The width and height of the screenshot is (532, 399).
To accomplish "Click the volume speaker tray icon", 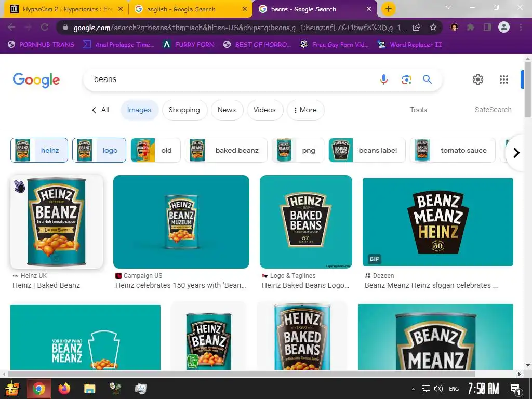I will tap(438, 389).
